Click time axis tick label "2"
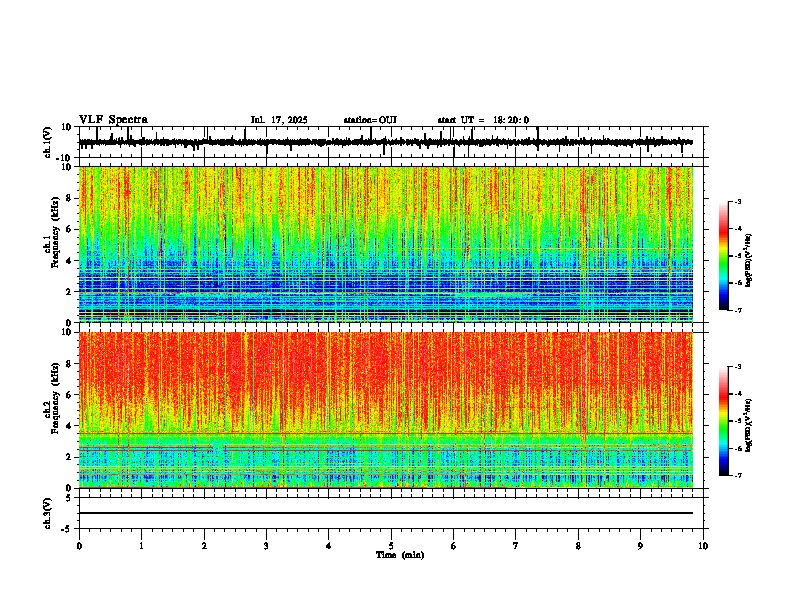792x612 pixels. coord(204,546)
